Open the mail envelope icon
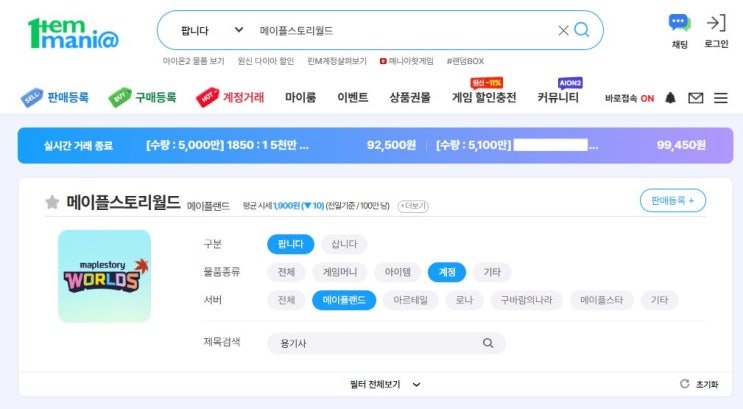Image resolution: width=743 pixels, height=409 pixels. (696, 98)
